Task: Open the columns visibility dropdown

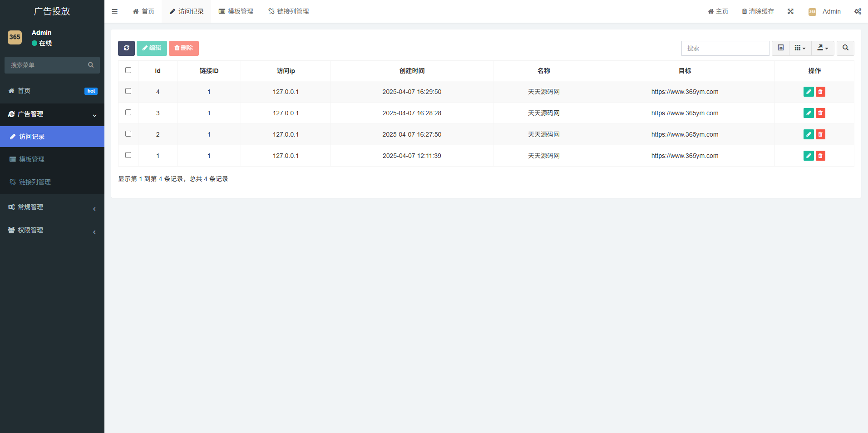Action: pyautogui.click(x=800, y=48)
